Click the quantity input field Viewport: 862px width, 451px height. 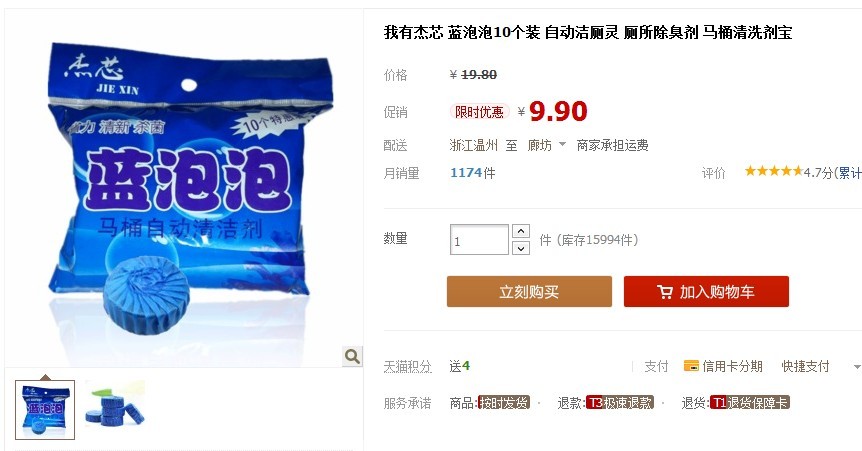[479, 240]
